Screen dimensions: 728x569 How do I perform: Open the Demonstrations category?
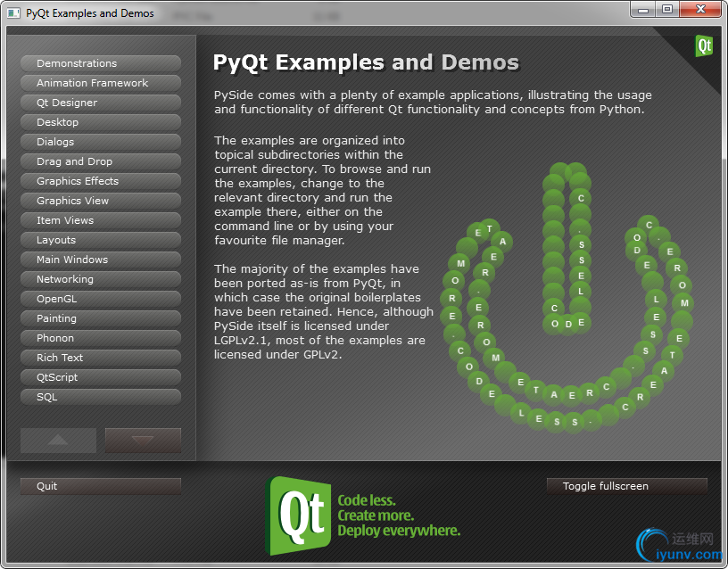pos(101,63)
